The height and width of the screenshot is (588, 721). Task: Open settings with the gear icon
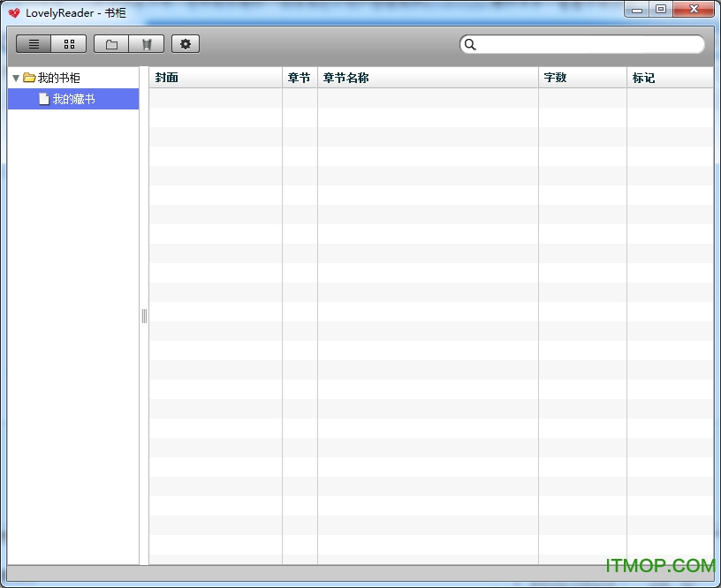pos(186,44)
